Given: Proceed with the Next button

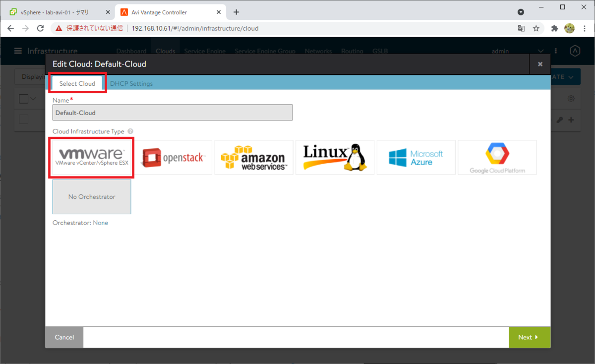Looking at the screenshot, I should [530, 337].
